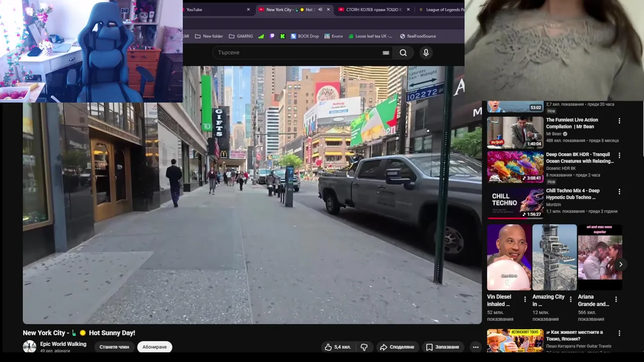
Task: Open Deep Ocean 8K HDR video thumbnail
Action: click(x=515, y=167)
